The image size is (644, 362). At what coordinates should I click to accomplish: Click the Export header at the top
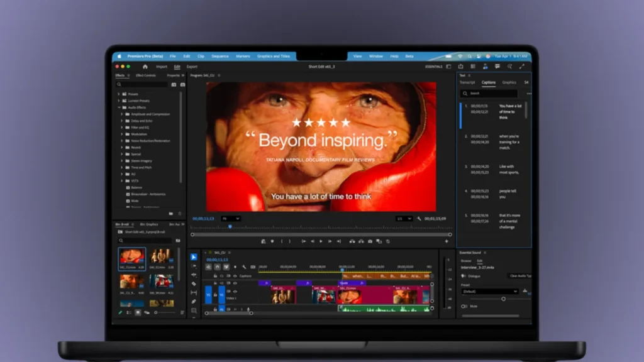[192, 66]
